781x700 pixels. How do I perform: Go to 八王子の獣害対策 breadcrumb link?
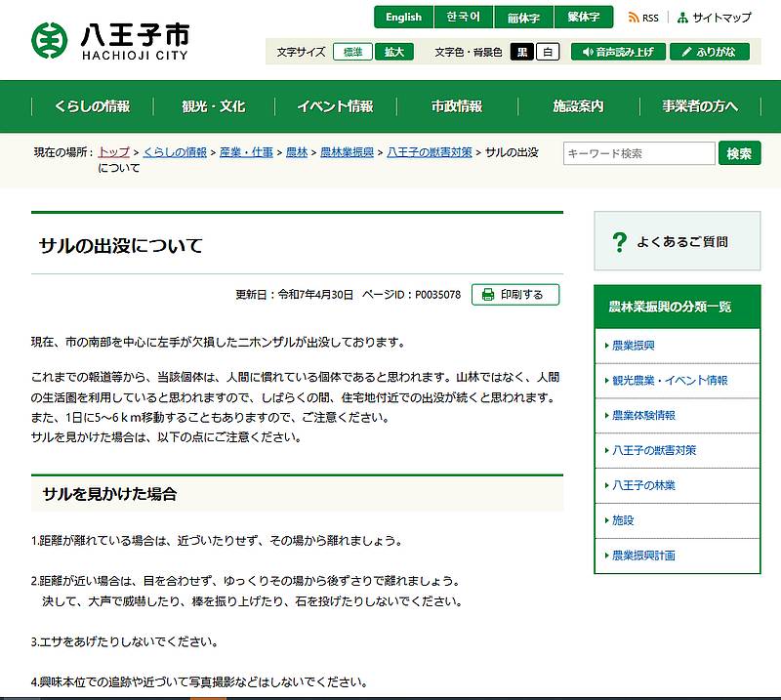pyautogui.click(x=430, y=152)
